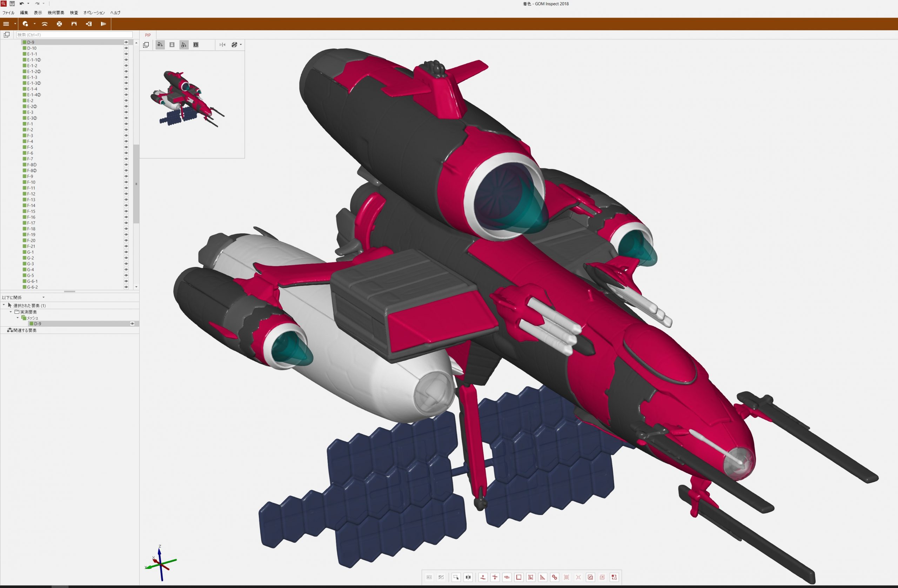Open dropdown arrow next to clipping cube icon

pyautogui.click(x=241, y=45)
